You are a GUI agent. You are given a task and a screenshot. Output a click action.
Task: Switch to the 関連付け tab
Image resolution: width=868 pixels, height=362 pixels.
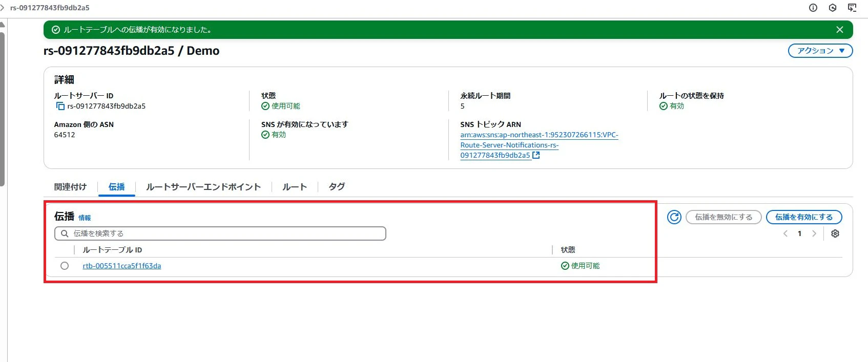point(70,187)
